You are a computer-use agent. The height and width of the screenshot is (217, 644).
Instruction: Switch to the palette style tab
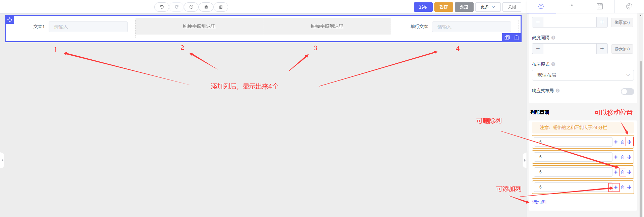[x=629, y=6]
